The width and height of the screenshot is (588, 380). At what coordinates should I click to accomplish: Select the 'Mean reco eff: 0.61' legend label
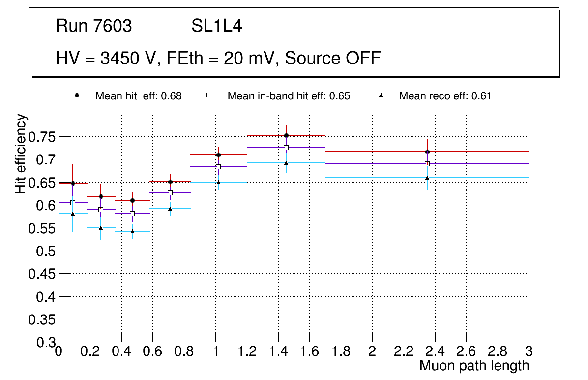click(x=445, y=96)
